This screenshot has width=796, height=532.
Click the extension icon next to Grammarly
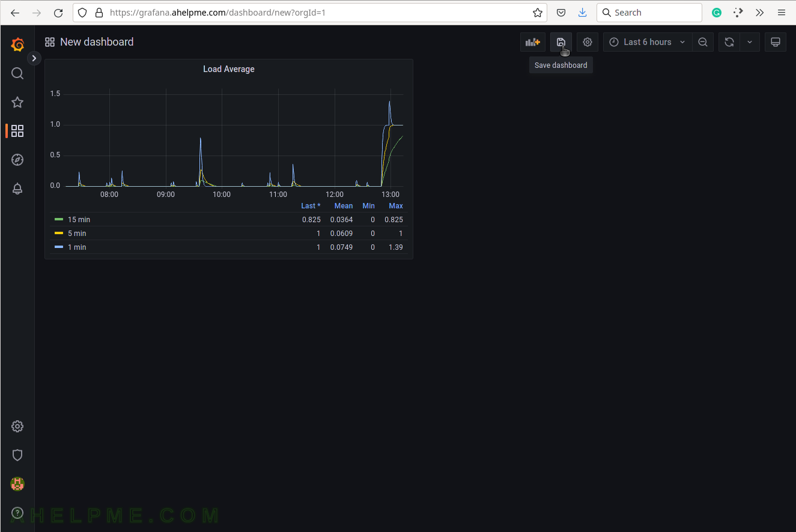738,13
